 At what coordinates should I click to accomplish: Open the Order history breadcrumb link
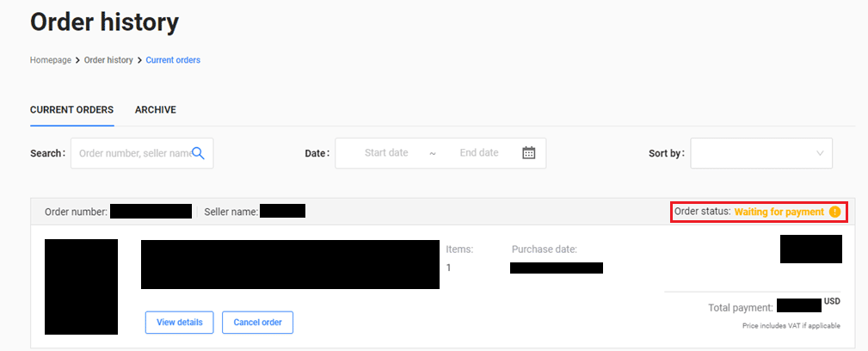click(x=108, y=60)
